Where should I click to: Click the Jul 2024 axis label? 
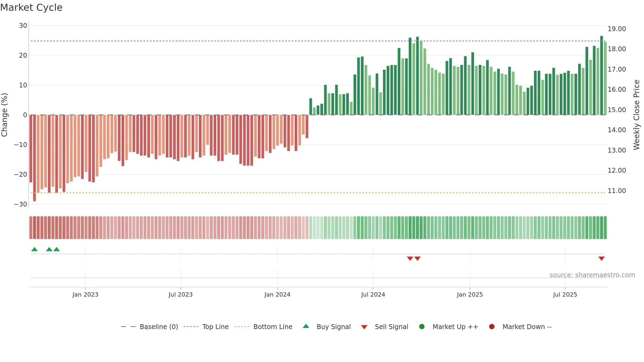[373, 295]
